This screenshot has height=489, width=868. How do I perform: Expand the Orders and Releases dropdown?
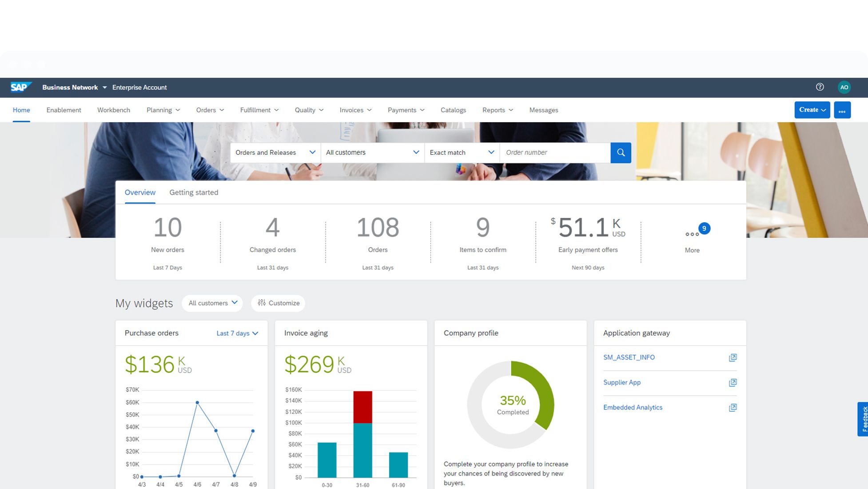pos(275,152)
